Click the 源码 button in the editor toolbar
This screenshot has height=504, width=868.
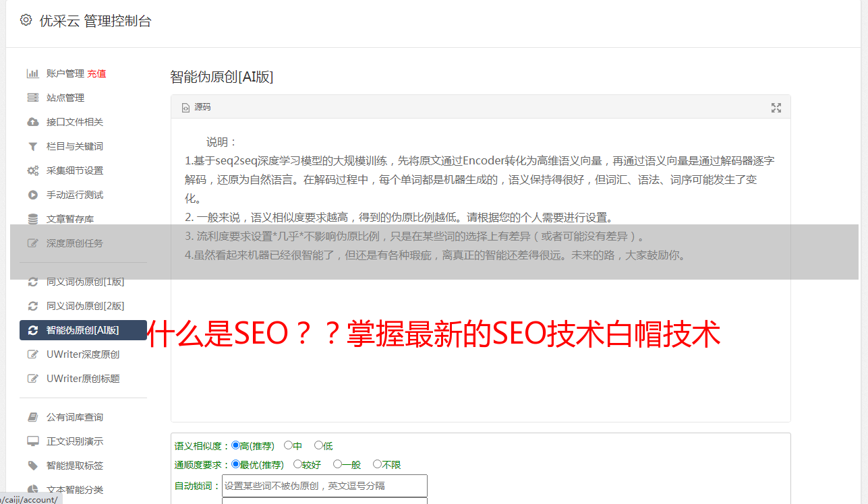196,107
